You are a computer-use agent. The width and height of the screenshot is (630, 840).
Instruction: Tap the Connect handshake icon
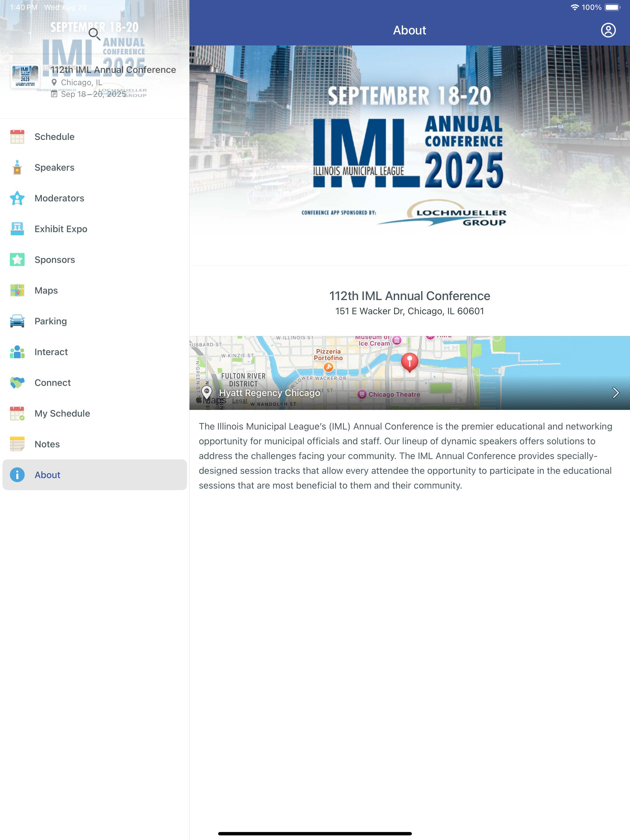click(x=17, y=383)
